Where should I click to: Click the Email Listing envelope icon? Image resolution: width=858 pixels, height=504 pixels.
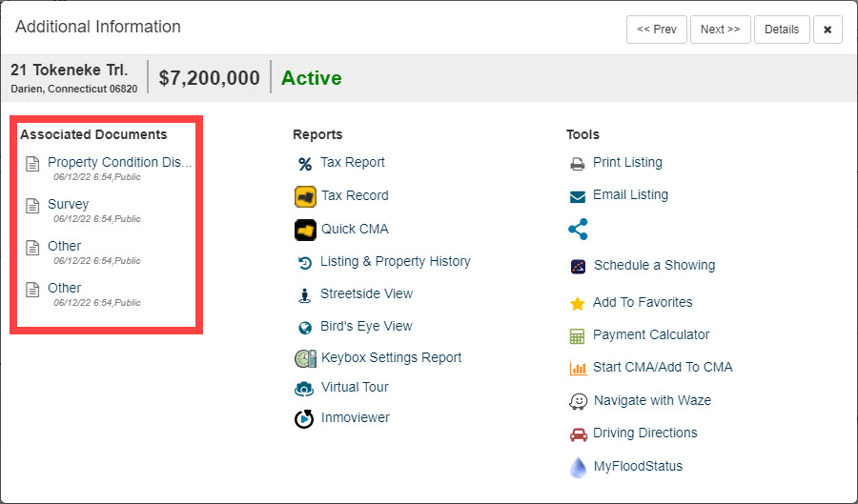pyautogui.click(x=578, y=197)
